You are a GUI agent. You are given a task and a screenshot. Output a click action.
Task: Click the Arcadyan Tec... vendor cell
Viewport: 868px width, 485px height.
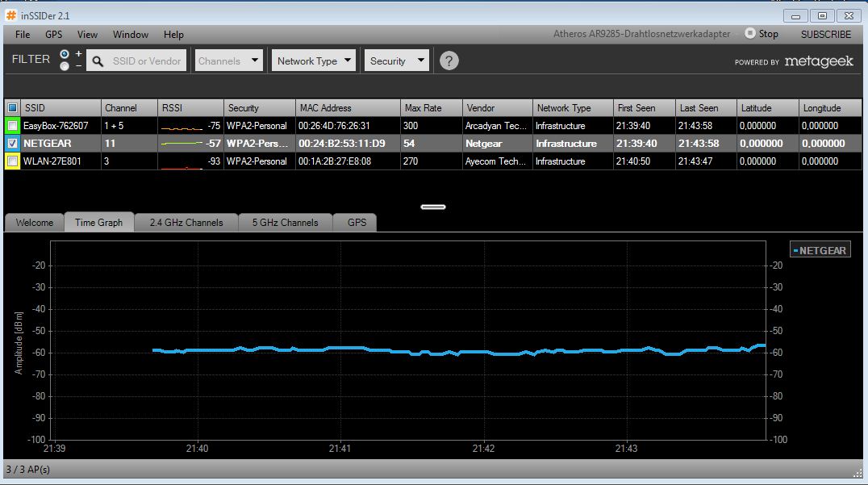[496, 126]
